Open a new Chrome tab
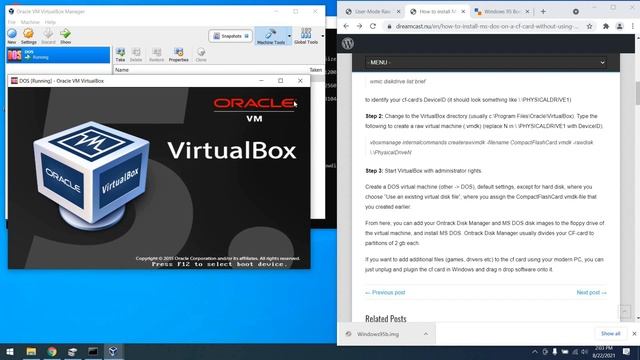 (543, 11)
